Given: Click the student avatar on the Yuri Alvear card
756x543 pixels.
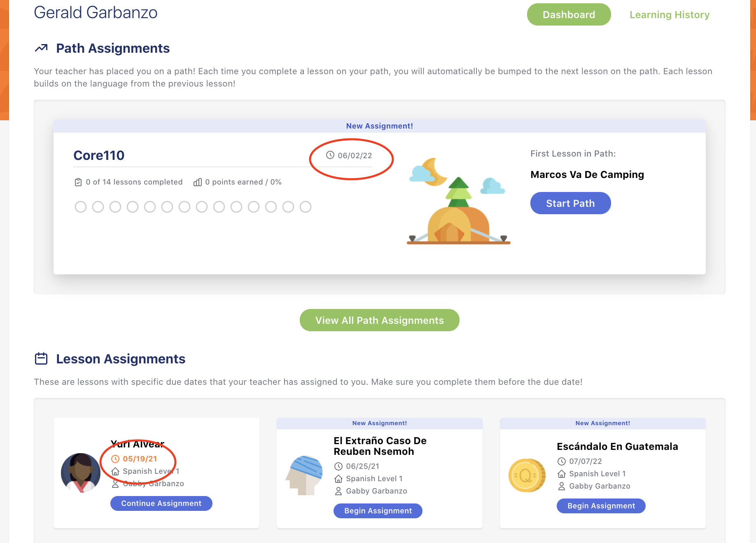Looking at the screenshot, I should (81, 473).
